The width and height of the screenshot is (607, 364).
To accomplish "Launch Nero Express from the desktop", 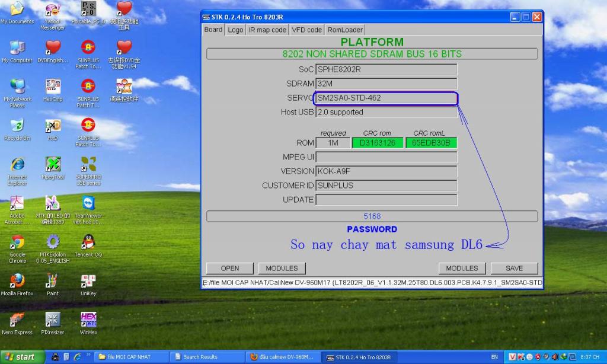I will pyautogui.click(x=17, y=320).
